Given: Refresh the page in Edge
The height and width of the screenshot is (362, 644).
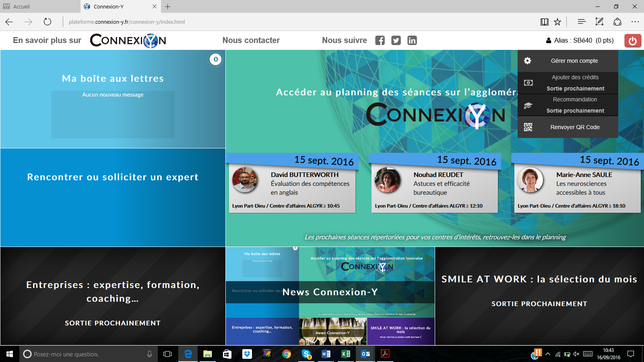Looking at the screenshot, I should (47, 22).
